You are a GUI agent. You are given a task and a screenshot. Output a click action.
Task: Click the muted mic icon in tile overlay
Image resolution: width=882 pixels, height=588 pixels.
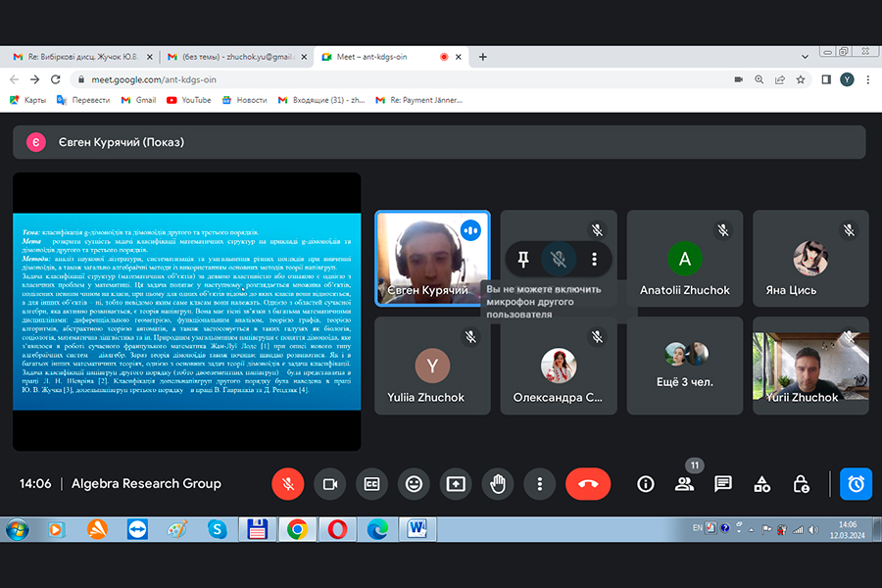pyautogui.click(x=558, y=259)
